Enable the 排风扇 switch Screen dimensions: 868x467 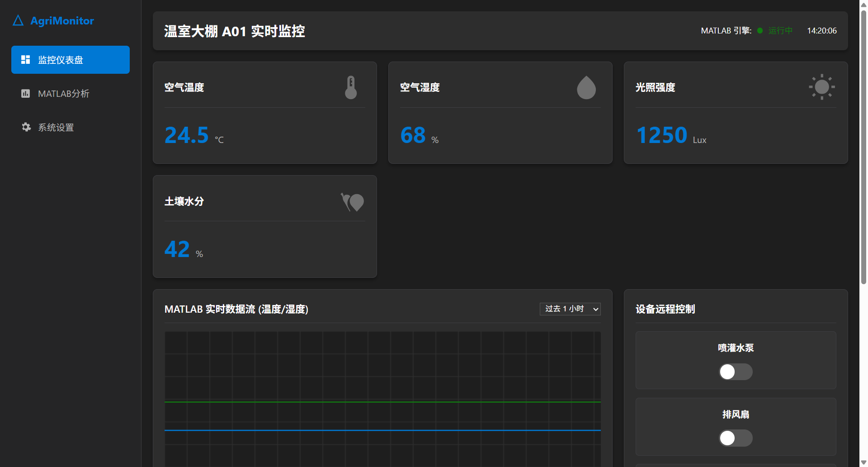tap(736, 438)
